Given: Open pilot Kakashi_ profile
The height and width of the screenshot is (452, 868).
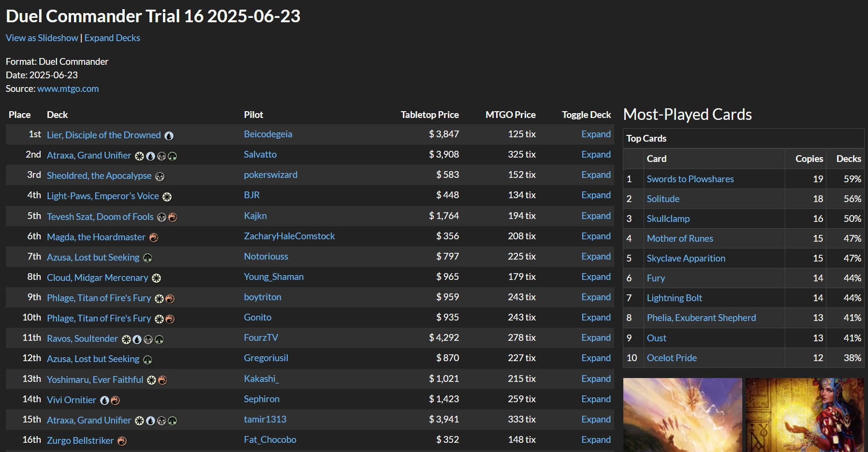Looking at the screenshot, I should pyautogui.click(x=262, y=379).
